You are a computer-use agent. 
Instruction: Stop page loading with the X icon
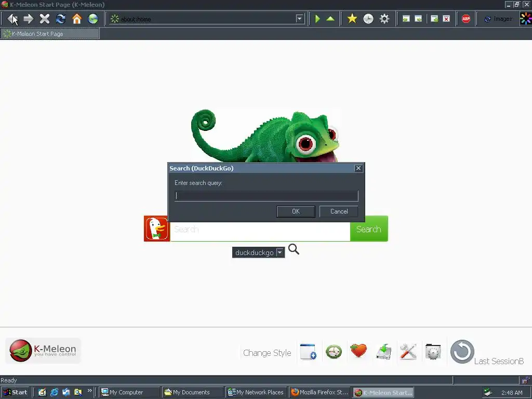click(x=45, y=19)
